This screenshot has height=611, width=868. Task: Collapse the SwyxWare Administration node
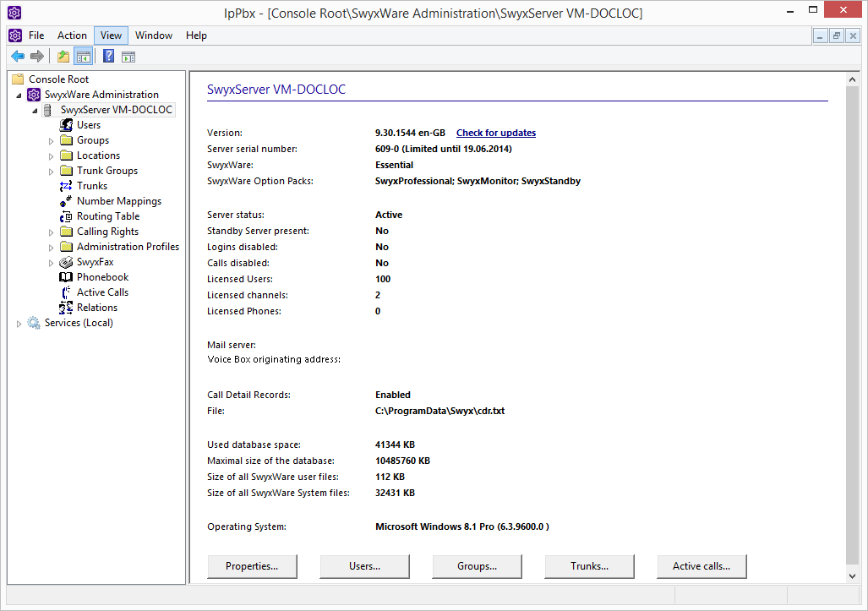coord(19,95)
